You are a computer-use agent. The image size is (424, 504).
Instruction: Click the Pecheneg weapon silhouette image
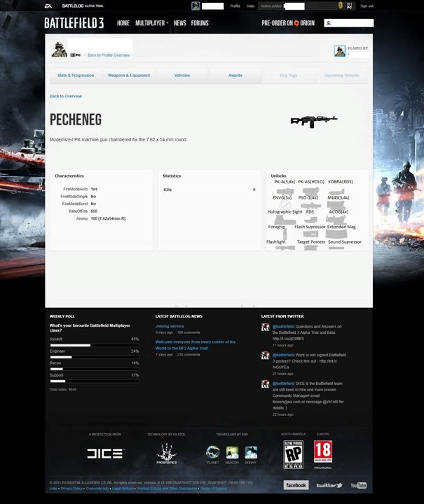[x=314, y=121]
